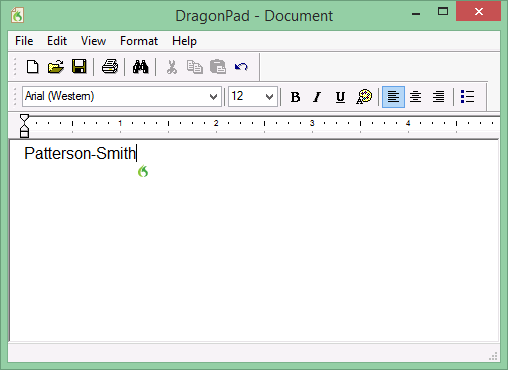Expand the Arial (Western) font dropdown
Viewport: 508px width, 370px height.
pyautogui.click(x=213, y=97)
